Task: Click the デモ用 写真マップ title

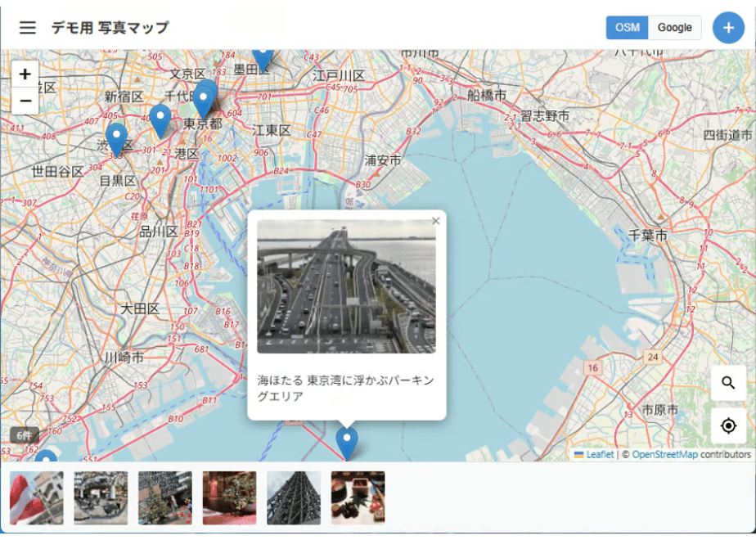Action: click(x=110, y=28)
